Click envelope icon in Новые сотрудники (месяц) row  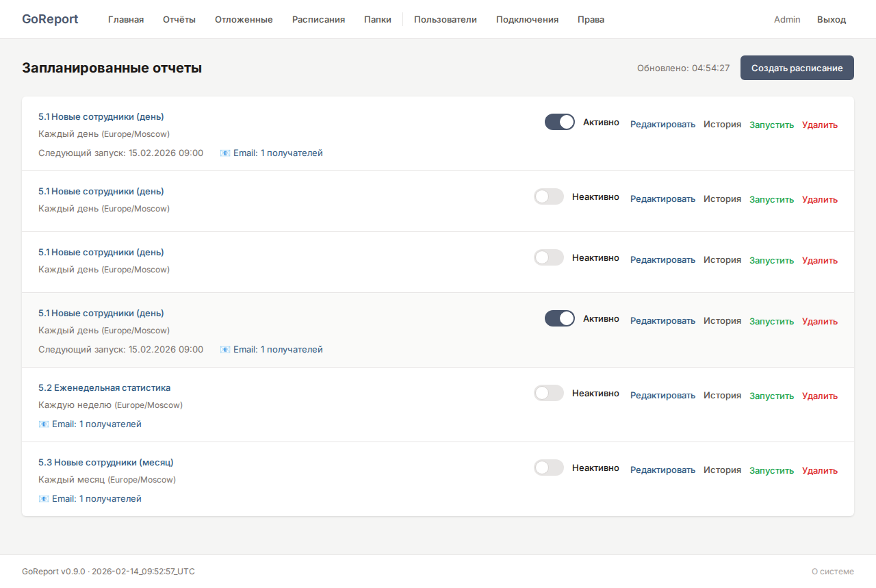coord(44,499)
